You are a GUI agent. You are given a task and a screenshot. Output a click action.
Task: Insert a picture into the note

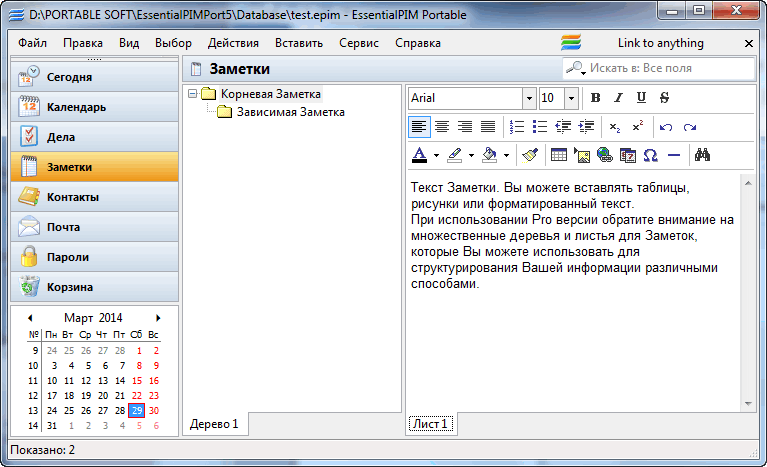[x=582, y=155]
